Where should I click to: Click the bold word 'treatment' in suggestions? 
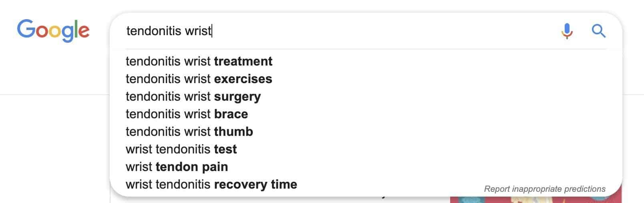coord(243,62)
